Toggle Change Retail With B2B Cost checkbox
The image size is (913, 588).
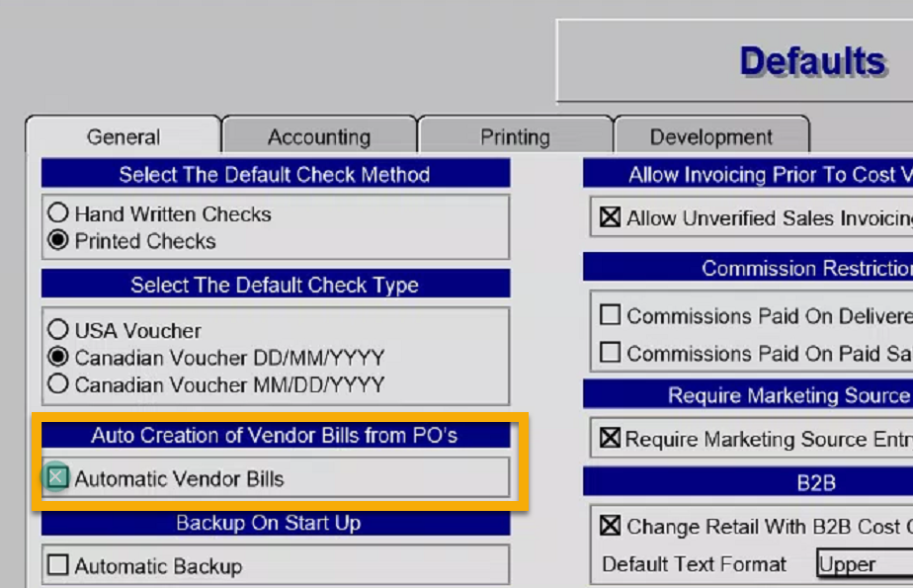pyautogui.click(x=610, y=525)
